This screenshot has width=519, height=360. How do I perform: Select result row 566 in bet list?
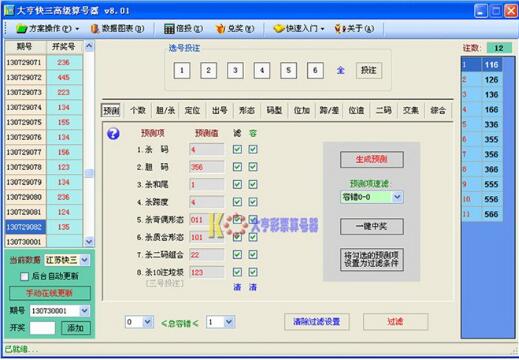(482, 214)
